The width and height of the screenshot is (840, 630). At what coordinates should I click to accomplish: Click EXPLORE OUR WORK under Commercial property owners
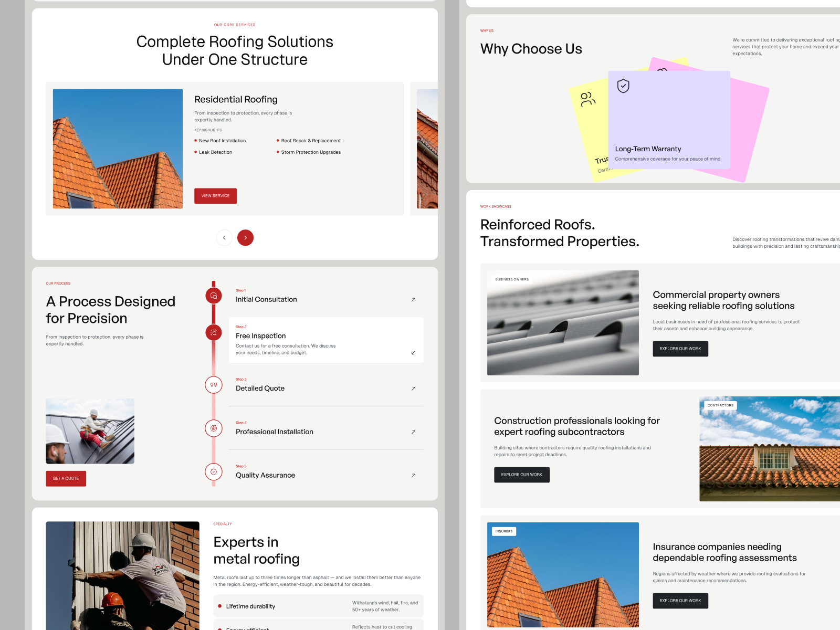point(680,349)
